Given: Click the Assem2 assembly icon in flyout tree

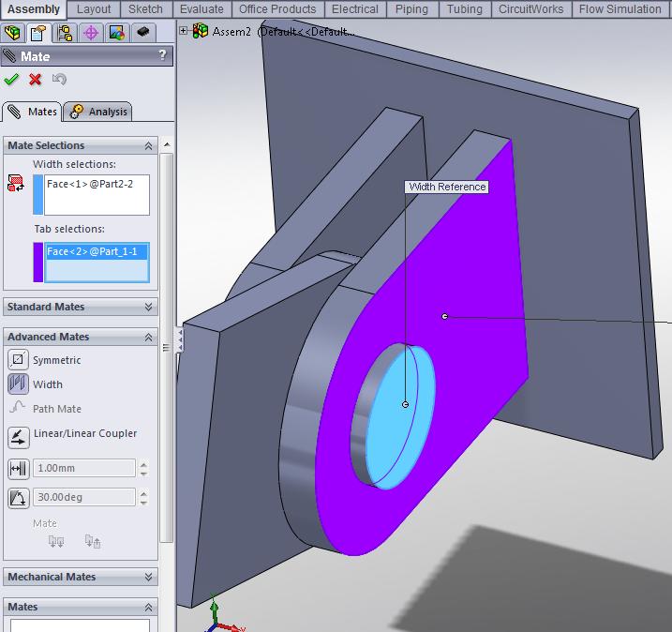Looking at the screenshot, I should [x=201, y=31].
